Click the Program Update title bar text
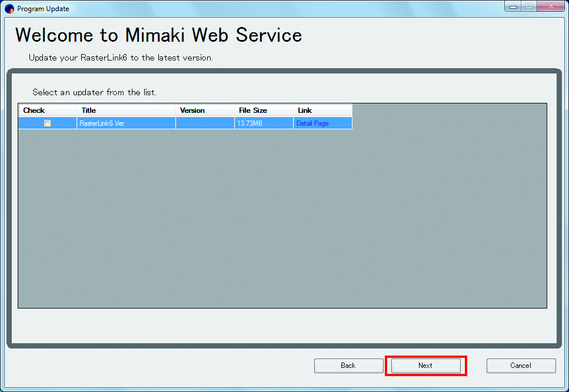The height and width of the screenshot is (392, 569). pos(43,9)
